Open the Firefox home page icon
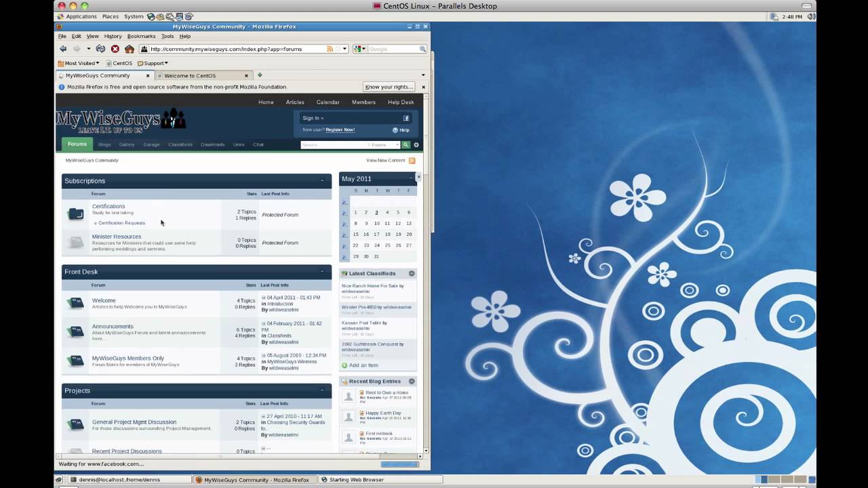This screenshot has width=868, height=488. click(129, 49)
